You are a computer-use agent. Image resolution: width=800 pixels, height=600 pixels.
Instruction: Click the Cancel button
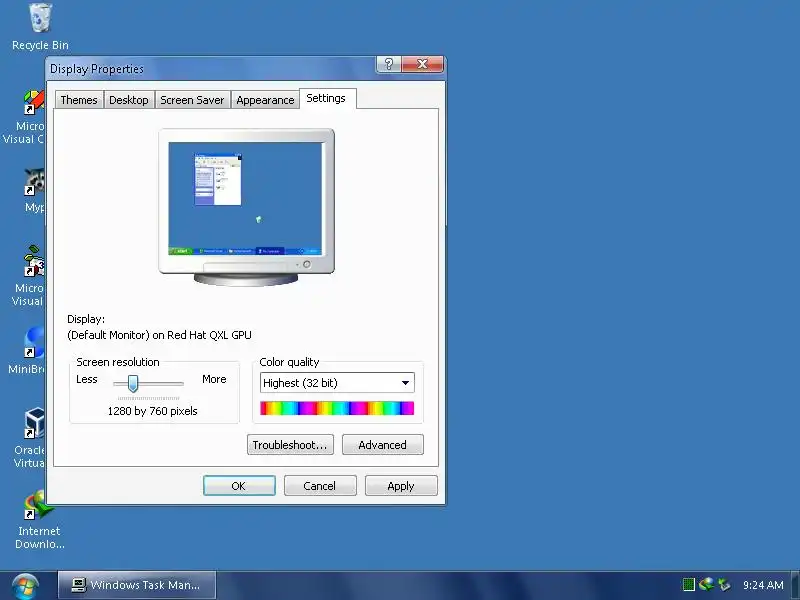tap(320, 486)
